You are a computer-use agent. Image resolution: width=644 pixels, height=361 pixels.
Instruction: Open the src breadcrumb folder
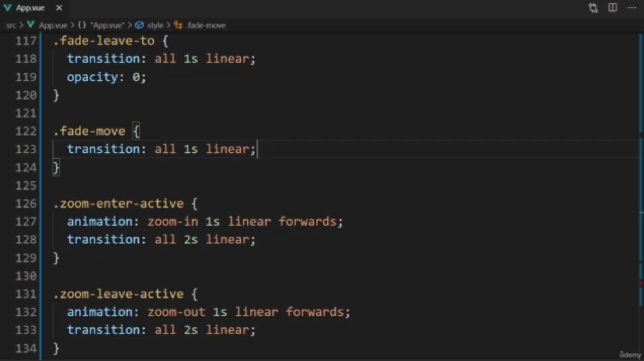(11, 25)
